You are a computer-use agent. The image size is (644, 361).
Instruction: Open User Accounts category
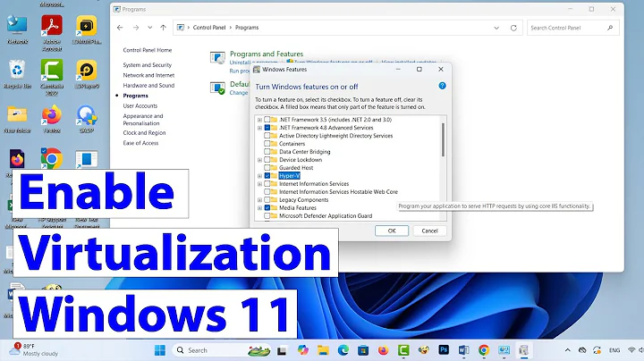pyautogui.click(x=140, y=105)
